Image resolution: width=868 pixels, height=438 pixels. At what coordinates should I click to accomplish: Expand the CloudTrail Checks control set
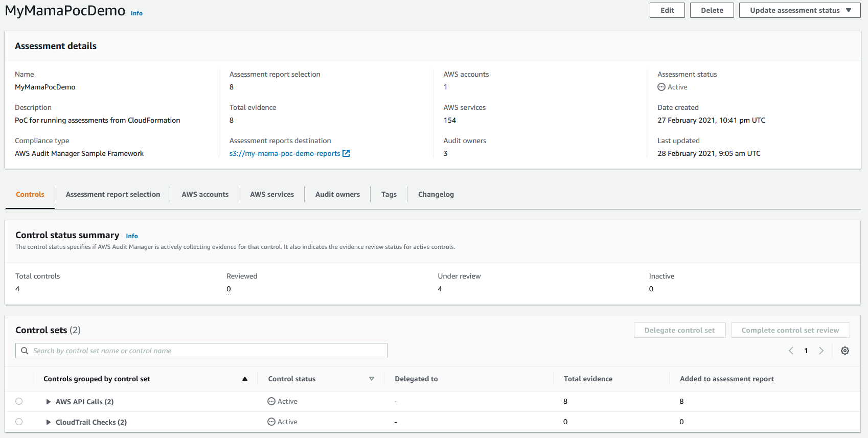(x=49, y=422)
